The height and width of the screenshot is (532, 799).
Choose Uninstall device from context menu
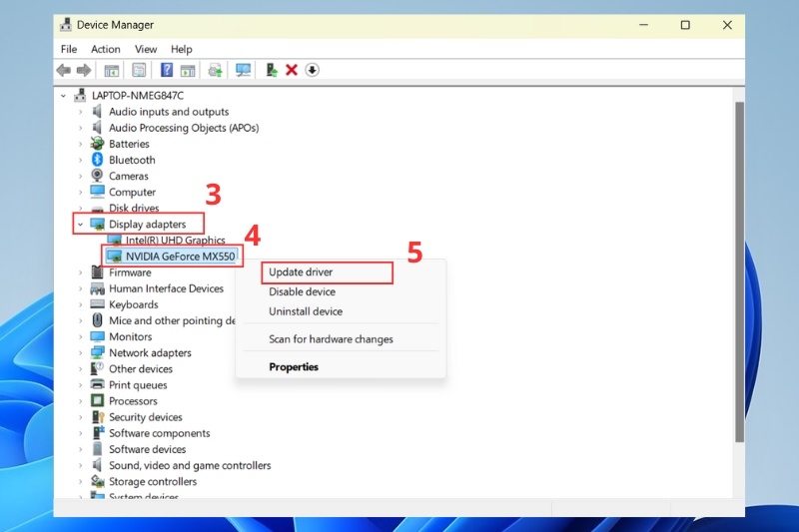click(x=306, y=311)
